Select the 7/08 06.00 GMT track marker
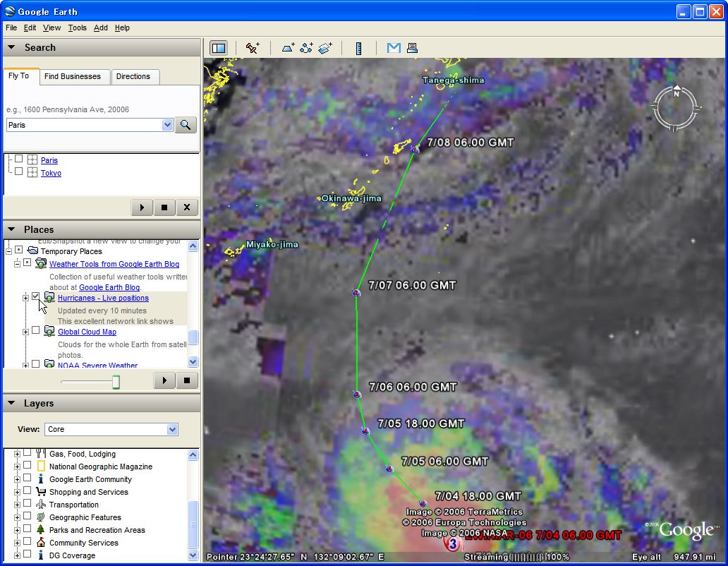Image resolution: width=728 pixels, height=566 pixels. (415, 149)
